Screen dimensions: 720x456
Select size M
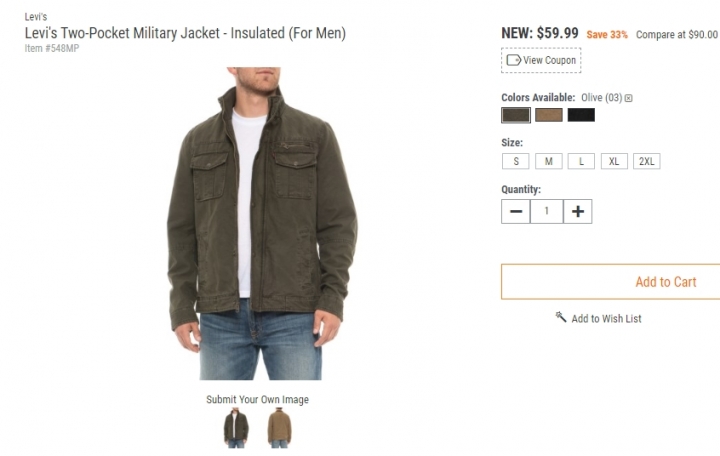pyautogui.click(x=548, y=161)
